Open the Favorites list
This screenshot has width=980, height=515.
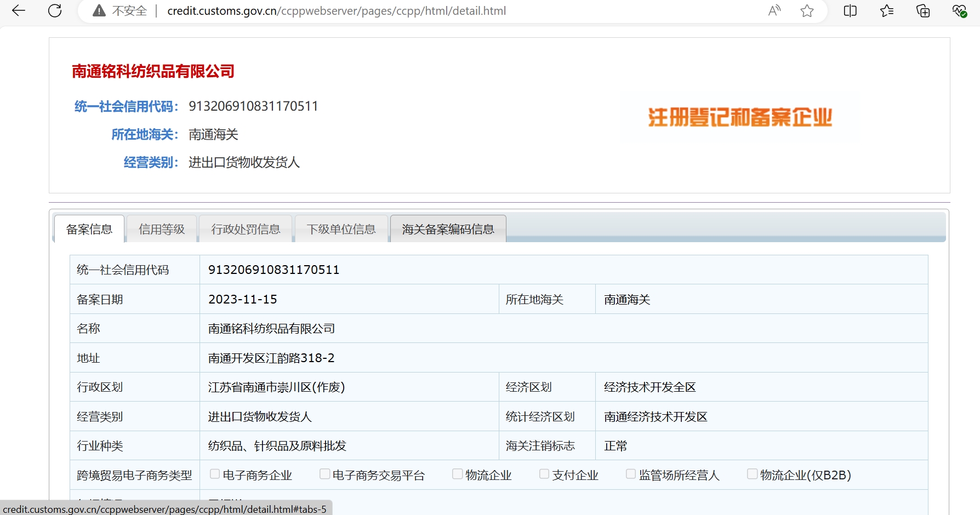coord(887,11)
